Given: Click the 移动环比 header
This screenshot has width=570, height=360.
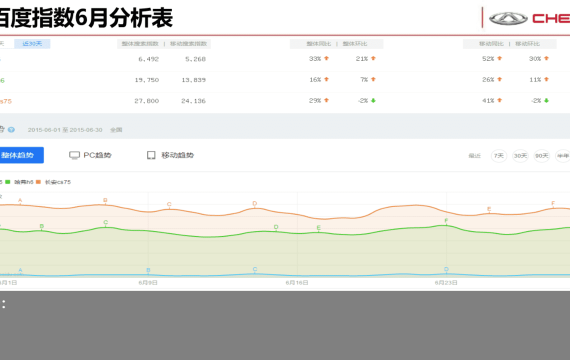Looking at the screenshot, I should (x=527, y=44).
